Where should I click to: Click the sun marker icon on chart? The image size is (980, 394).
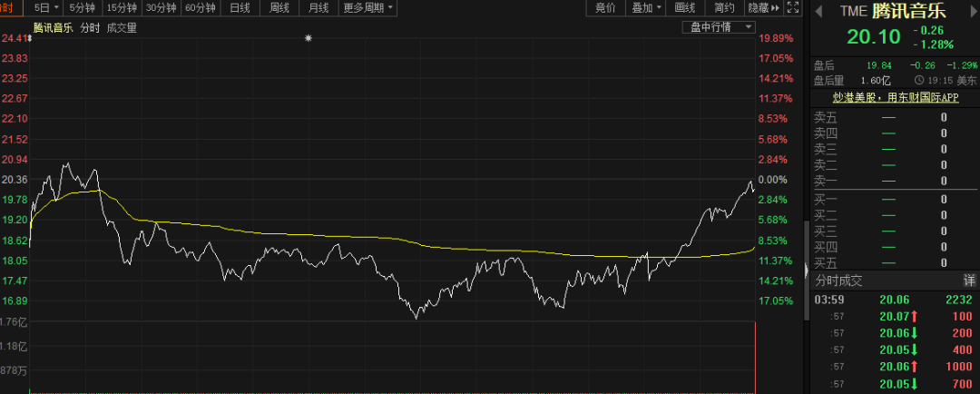(x=308, y=38)
